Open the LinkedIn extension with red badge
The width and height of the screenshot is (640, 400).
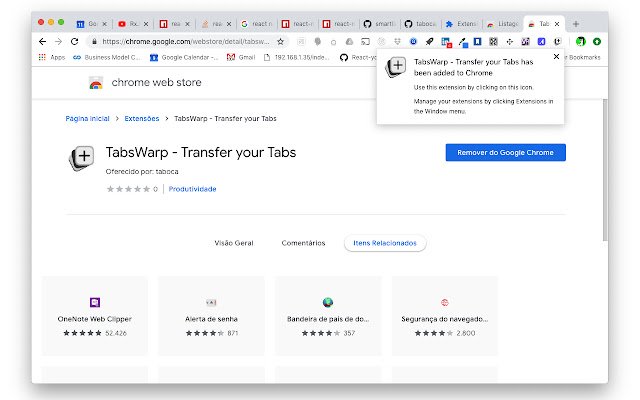(446, 42)
